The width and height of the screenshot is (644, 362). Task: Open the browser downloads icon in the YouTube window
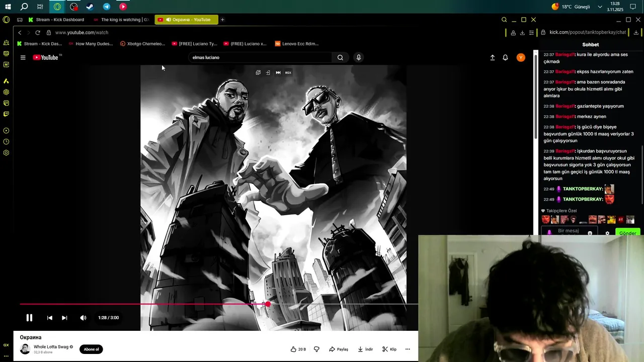tap(522, 33)
